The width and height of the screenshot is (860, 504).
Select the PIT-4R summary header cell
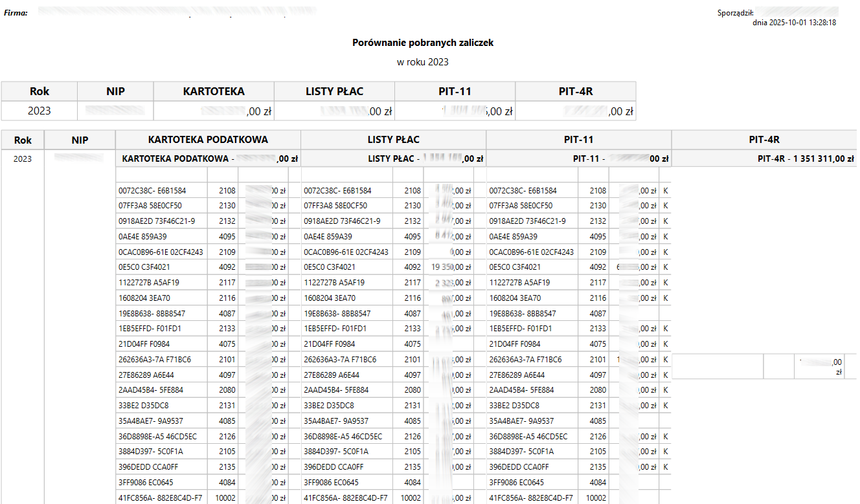(576, 91)
